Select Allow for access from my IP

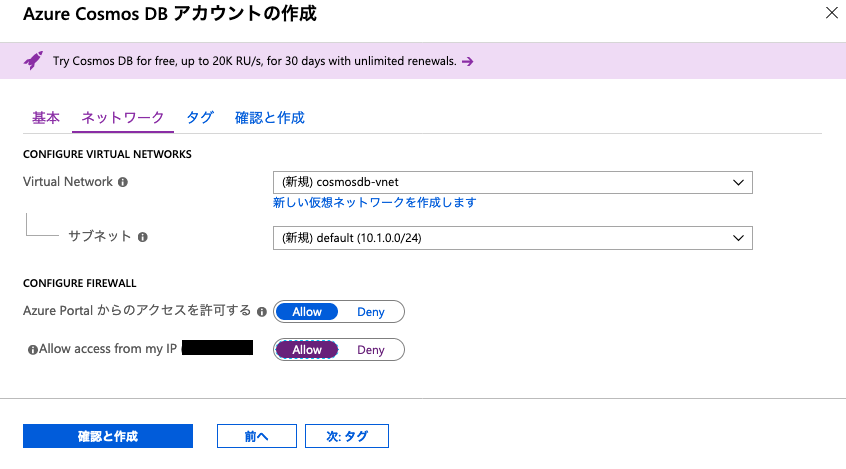306,350
